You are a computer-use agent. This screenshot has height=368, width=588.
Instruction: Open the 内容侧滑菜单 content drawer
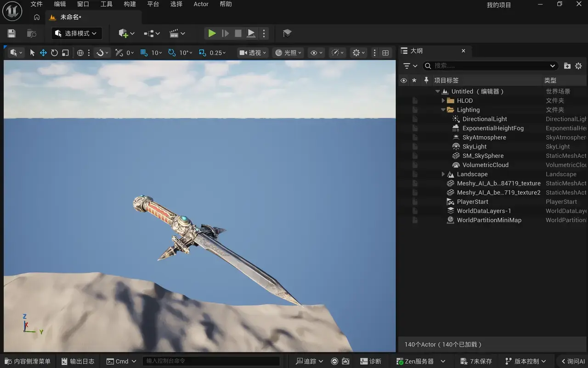click(28, 361)
